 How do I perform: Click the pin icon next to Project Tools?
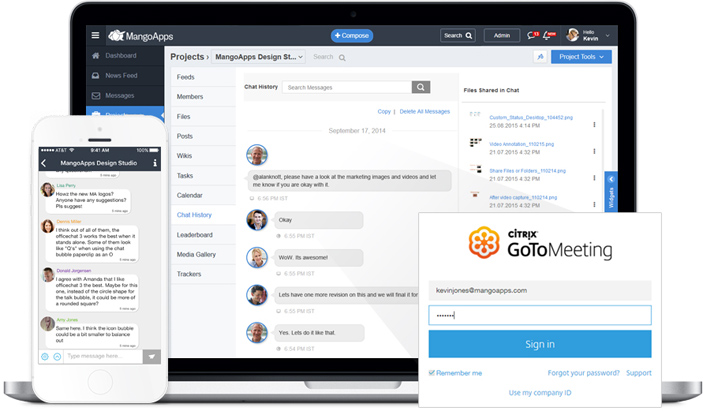pyautogui.click(x=540, y=56)
